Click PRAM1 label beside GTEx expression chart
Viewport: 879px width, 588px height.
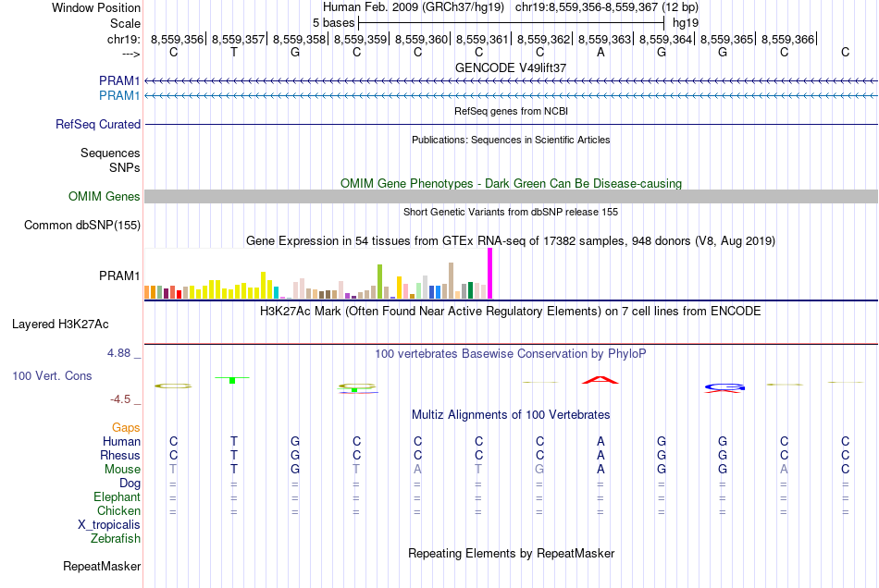coord(119,276)
